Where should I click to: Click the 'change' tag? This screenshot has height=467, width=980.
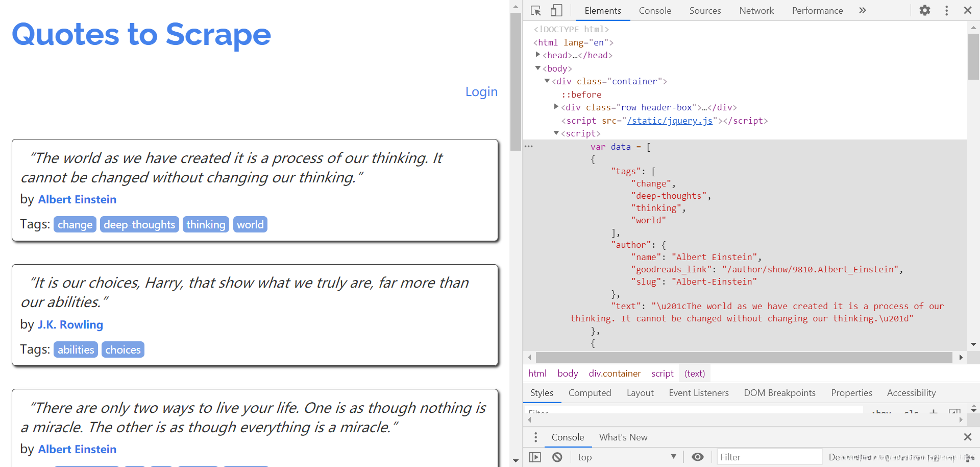click(x=75, y=225)
